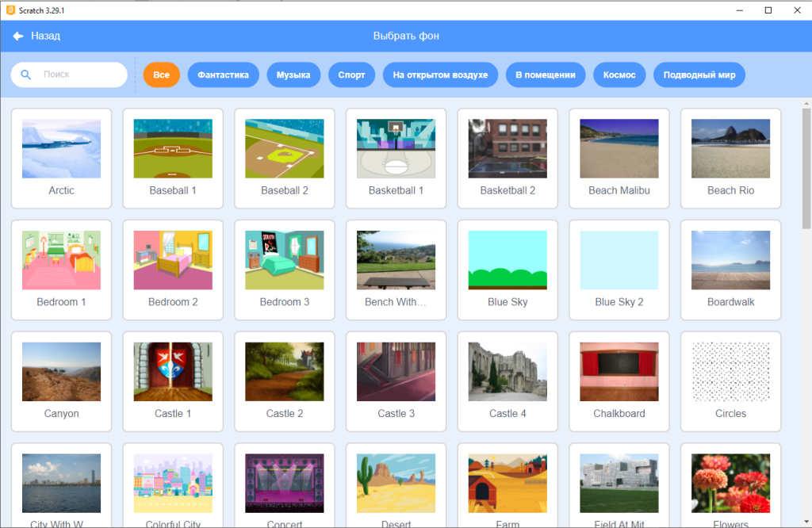Image resolution: width=812 pixels, height=528 pixels.
Task: Select the Все filter button
Action: (161, 74)
